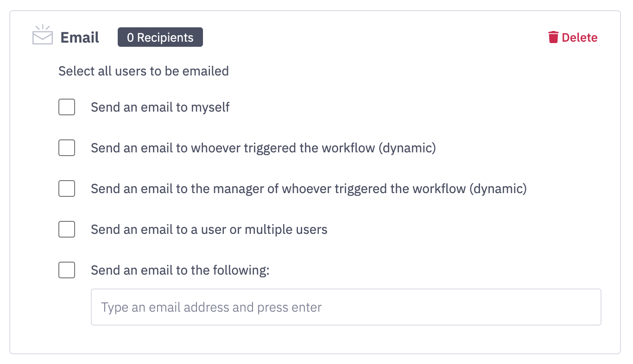Viewport: 633px width, 364px height.
Task: Click label about emailing the manager
Action: pyautogui.click(x=278, y=189)
